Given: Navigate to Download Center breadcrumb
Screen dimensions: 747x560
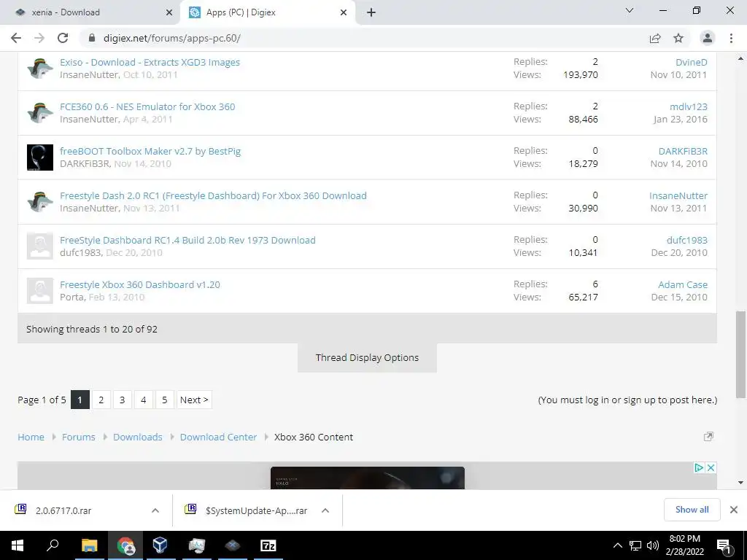Looking at the screenshot, I should tap(218, 437).
